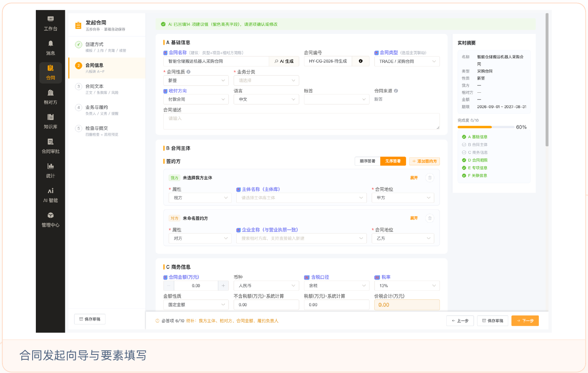Open 管理中心 admin center in sidebar
Image resolution: width=588 pixels, height=373 pixels.
pyautogui.click(x=50, y=220)
